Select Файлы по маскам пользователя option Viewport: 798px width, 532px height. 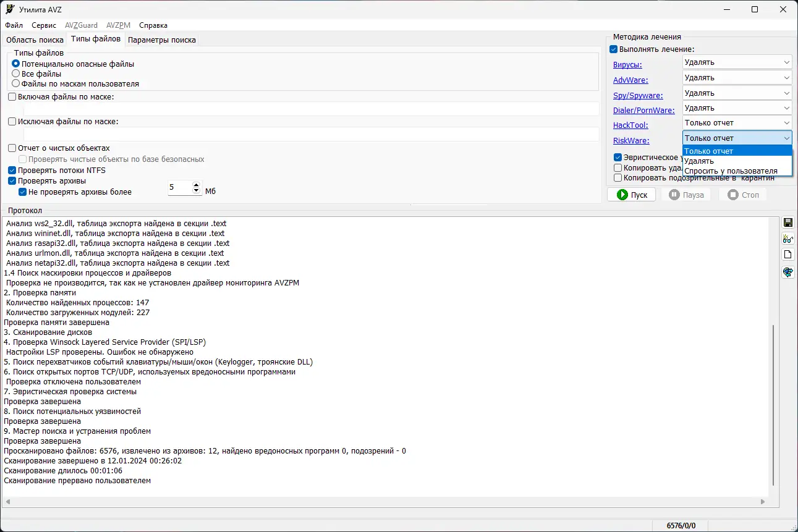click(x=16, y=83)
